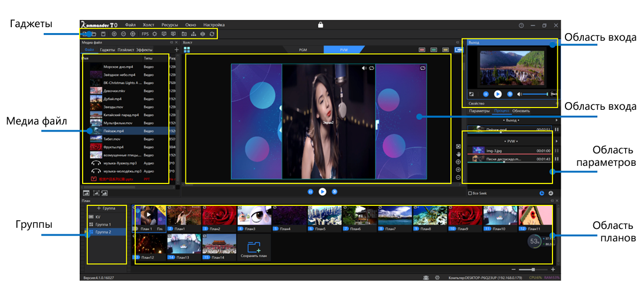Viewport: 644px width, 298px height.
Task: Expand the Выход section arrow
Action: [x=557, y=120]
